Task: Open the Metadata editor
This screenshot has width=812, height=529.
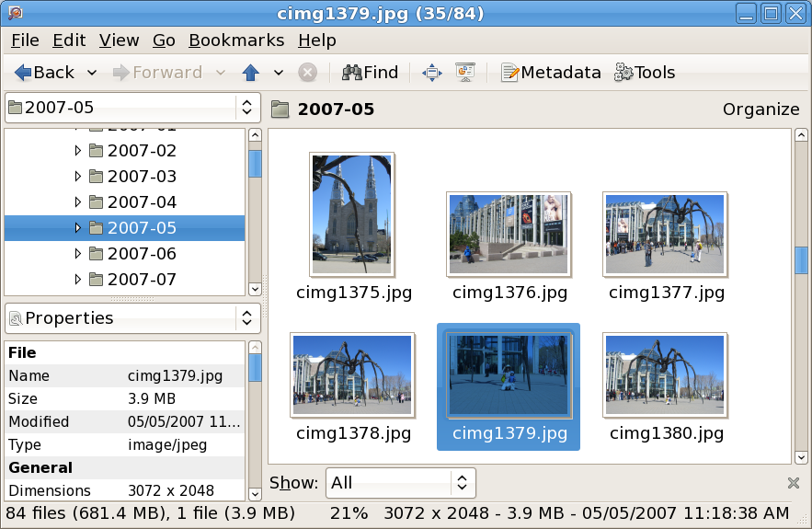Action: [551, 73]
